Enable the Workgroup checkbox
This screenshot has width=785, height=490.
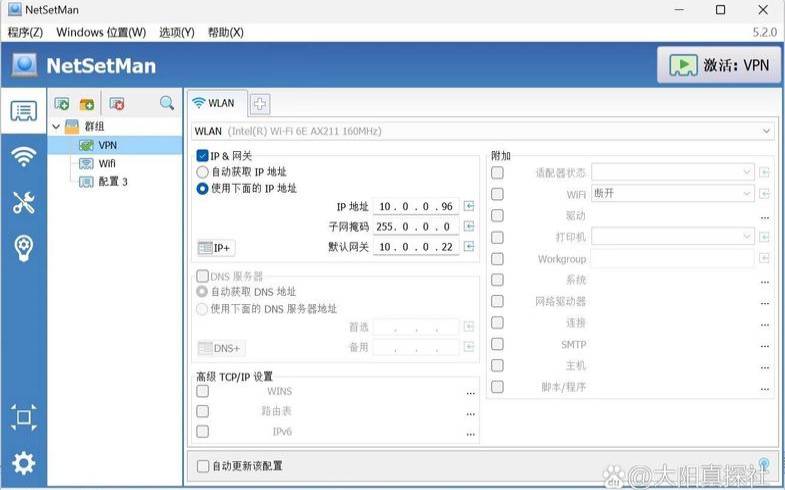(497, 259)
